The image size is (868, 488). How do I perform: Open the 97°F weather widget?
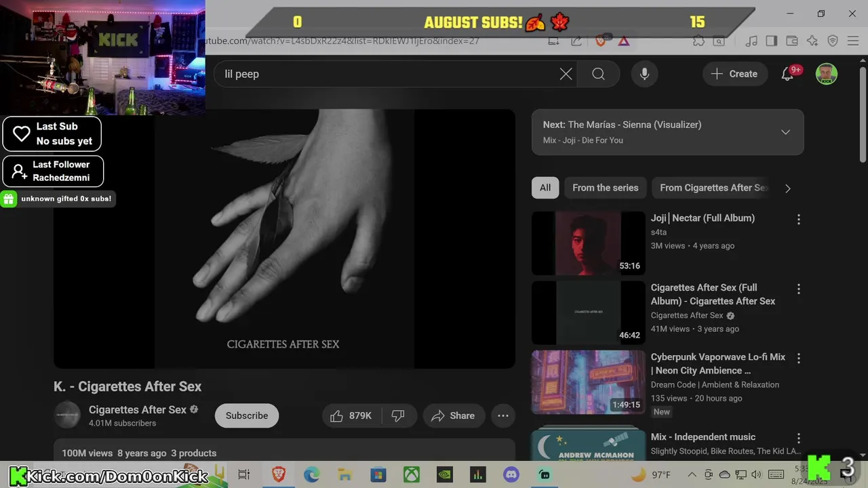point(651,474)
